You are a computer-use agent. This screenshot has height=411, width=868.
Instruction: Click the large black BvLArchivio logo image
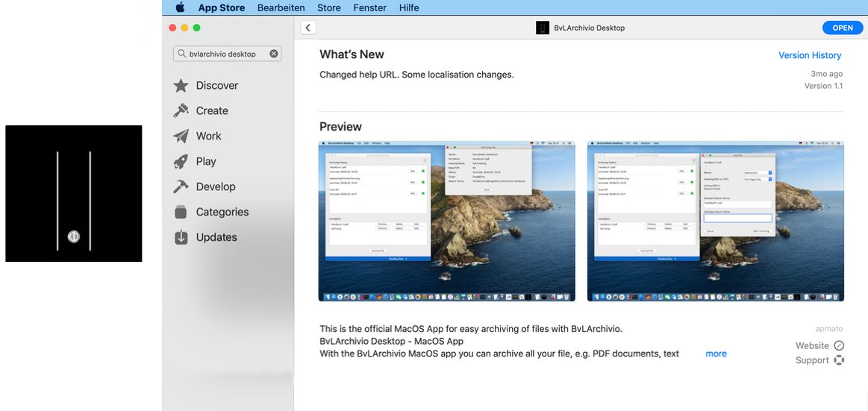click(74, 194)
